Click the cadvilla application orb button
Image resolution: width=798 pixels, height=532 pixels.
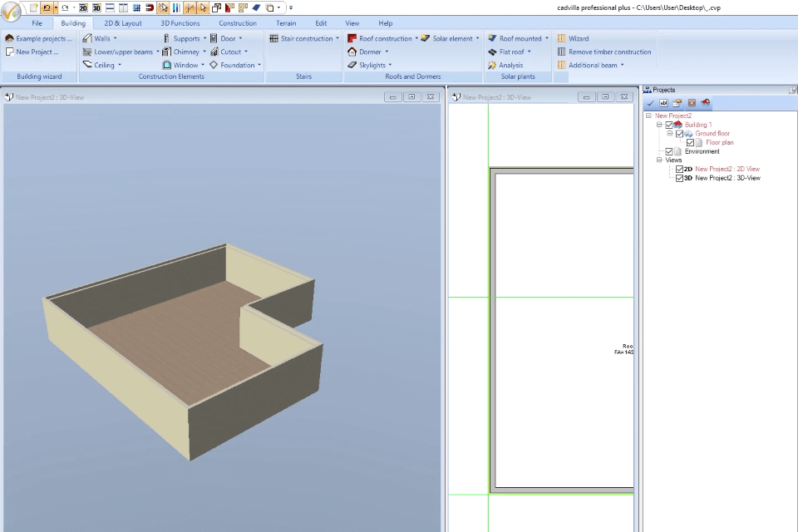click(11, 11)
